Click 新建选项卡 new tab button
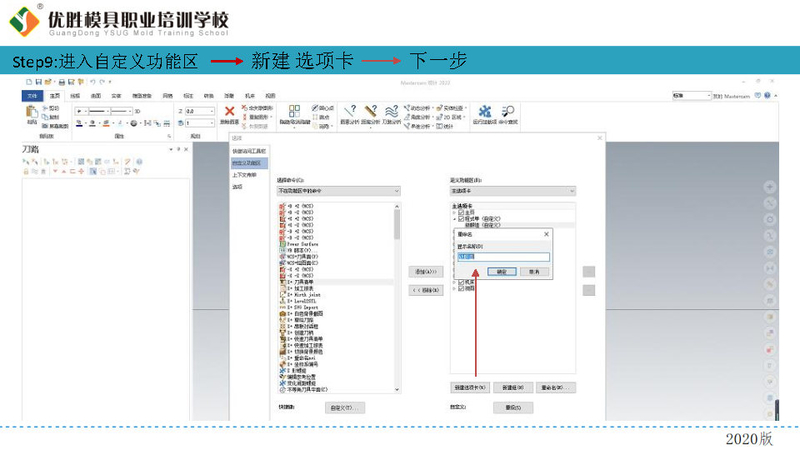Image resolution: width=800 pixels, height=450 pixels. 469,388
